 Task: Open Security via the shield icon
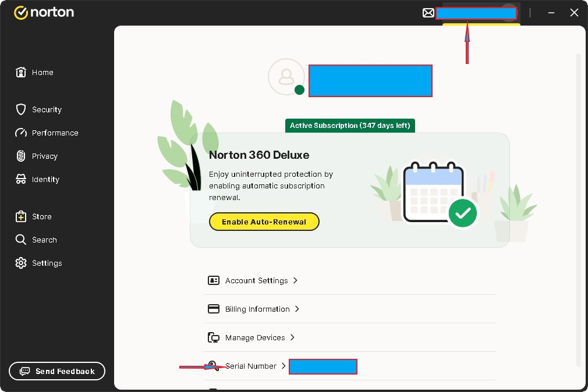pyautogui.click(x=21, y=109)
